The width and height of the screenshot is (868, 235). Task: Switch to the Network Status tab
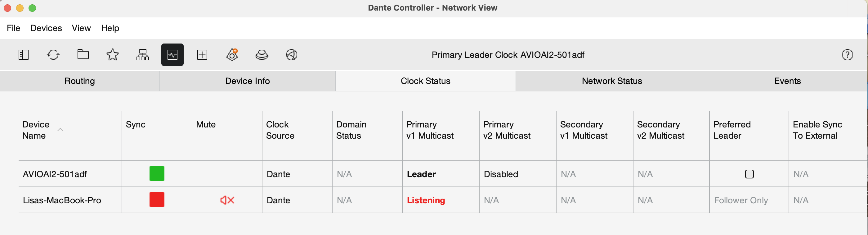click(x=611, y=81)
